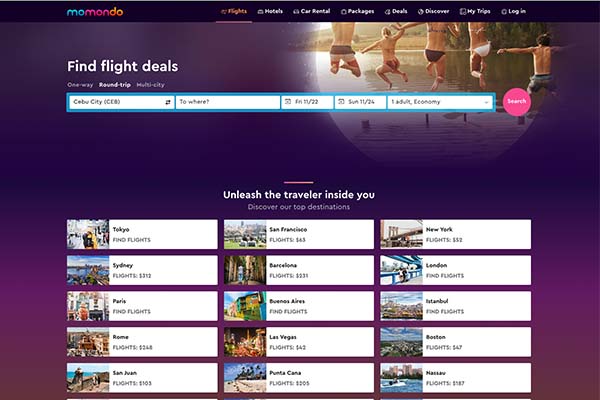This screenshot has height=400, width=600.
Task: Click the departure date calendar icon
Action: point(288,102)
